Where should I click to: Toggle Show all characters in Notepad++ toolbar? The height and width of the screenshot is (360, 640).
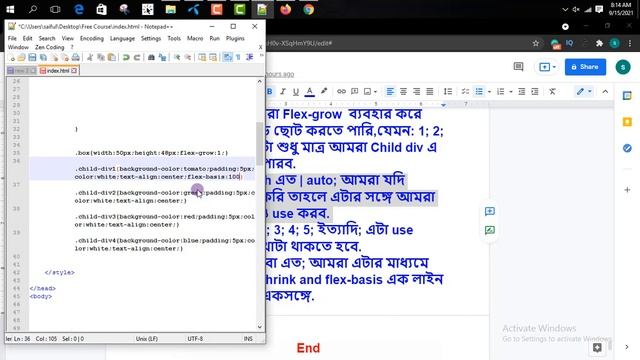pyautogui.click(x=238, y=58)
